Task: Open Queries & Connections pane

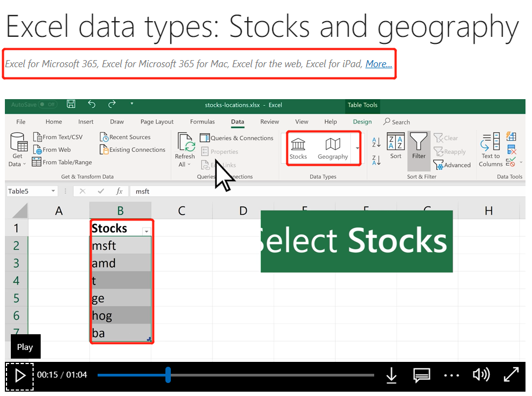Action: coord(236,138)
